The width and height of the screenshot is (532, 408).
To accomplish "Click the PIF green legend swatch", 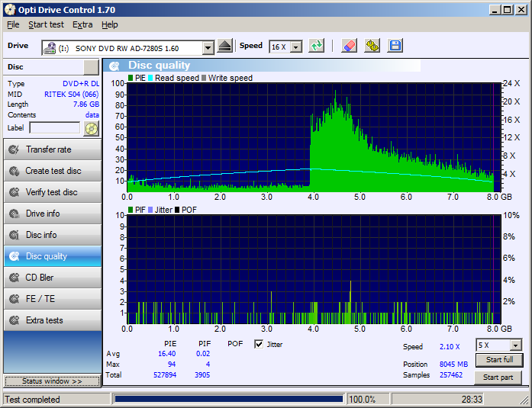I will click(131, 210).
